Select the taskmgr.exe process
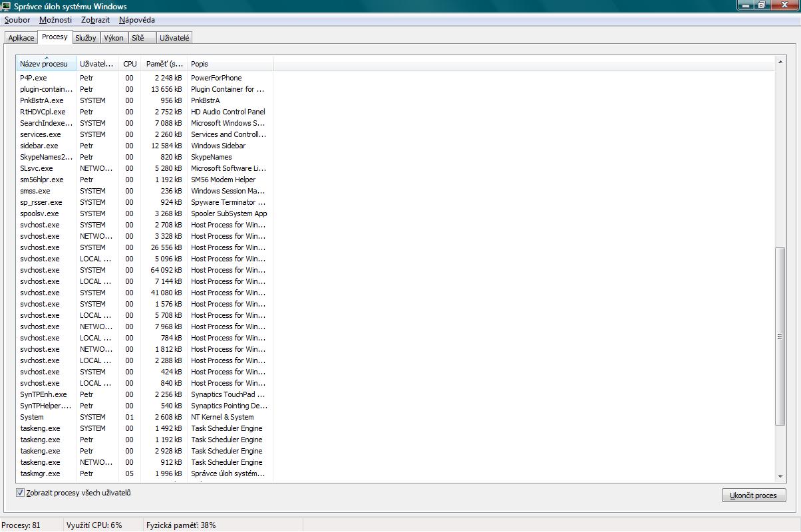Viewport: 801px width, 532px height. [x=144, y=473]
